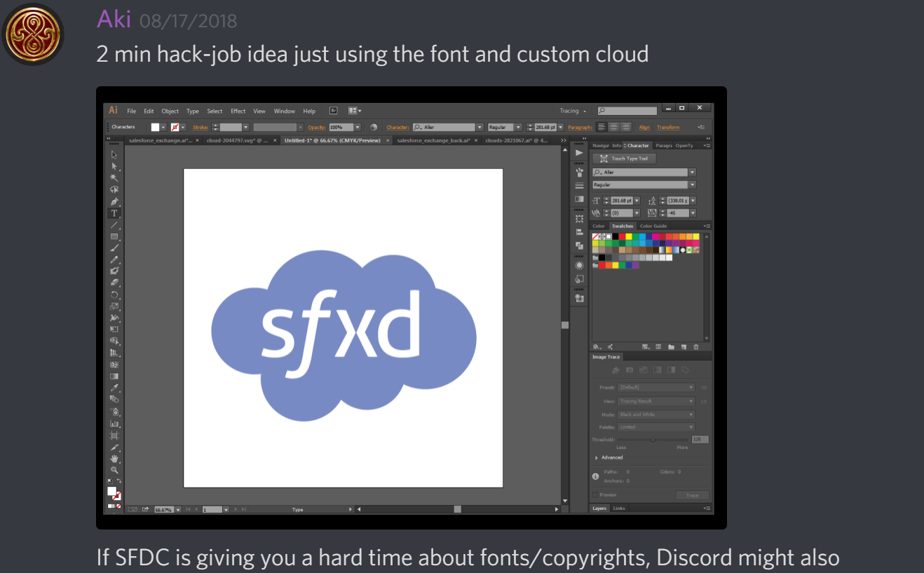Select the Hand tool

click(x=114, y=459)
